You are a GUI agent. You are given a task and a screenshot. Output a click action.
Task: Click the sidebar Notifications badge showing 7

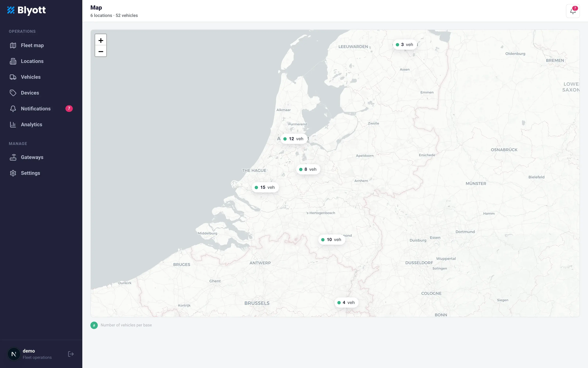(x=69, y=109)
